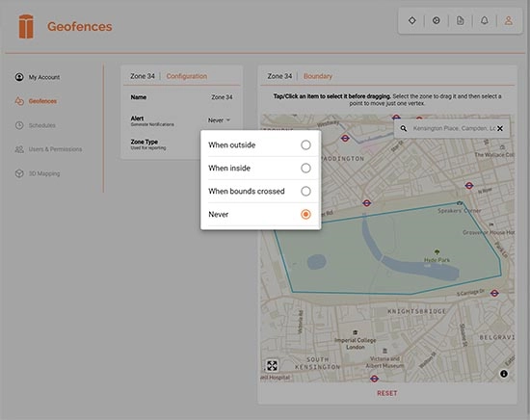Open the document report icon in top toolbar
This screenshot has height=420, width=530.
coord(461,20)
